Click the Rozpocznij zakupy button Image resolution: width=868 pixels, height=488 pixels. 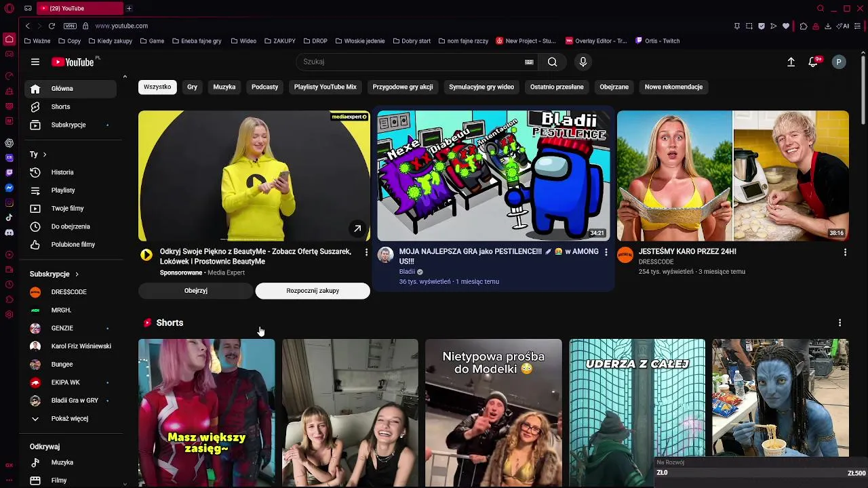coord(313,291)
